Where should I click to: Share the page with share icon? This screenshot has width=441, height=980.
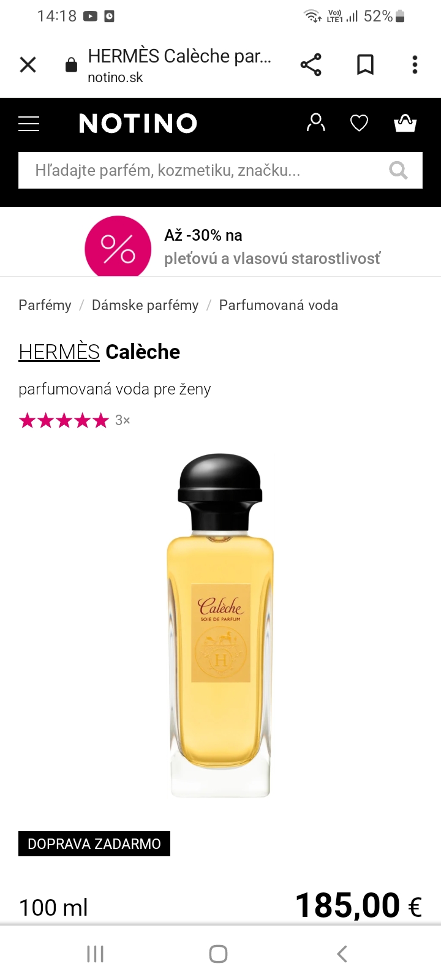(x=311, y=65)
